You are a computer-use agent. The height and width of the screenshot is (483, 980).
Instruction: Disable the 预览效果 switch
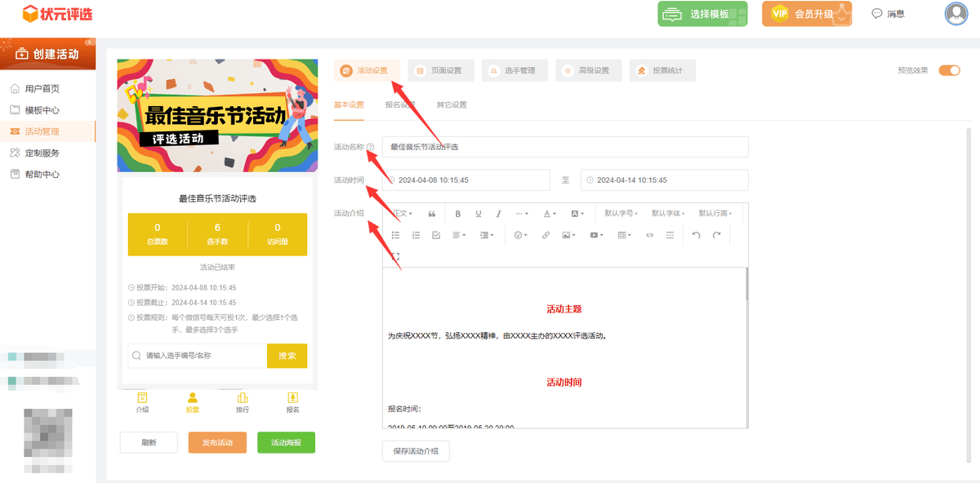[948, 71]
